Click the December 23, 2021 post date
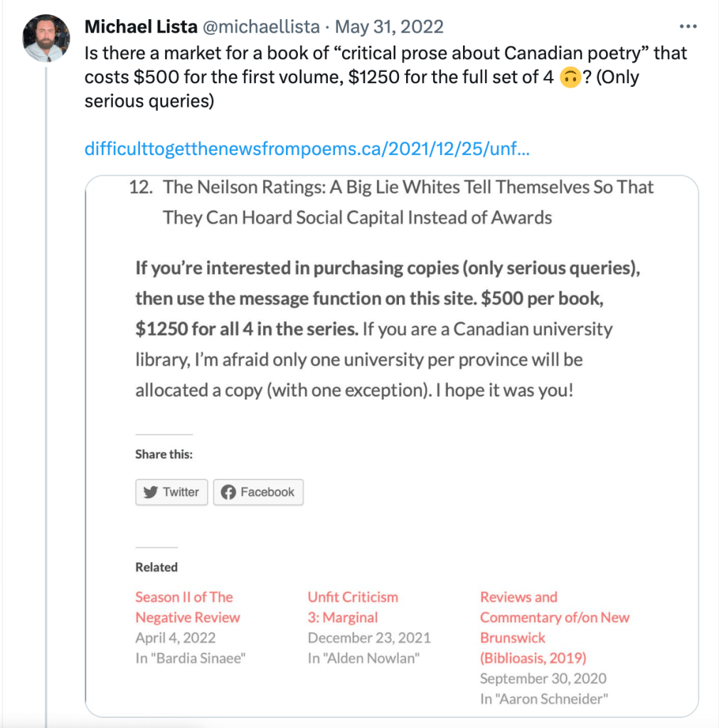 (369, 638)
